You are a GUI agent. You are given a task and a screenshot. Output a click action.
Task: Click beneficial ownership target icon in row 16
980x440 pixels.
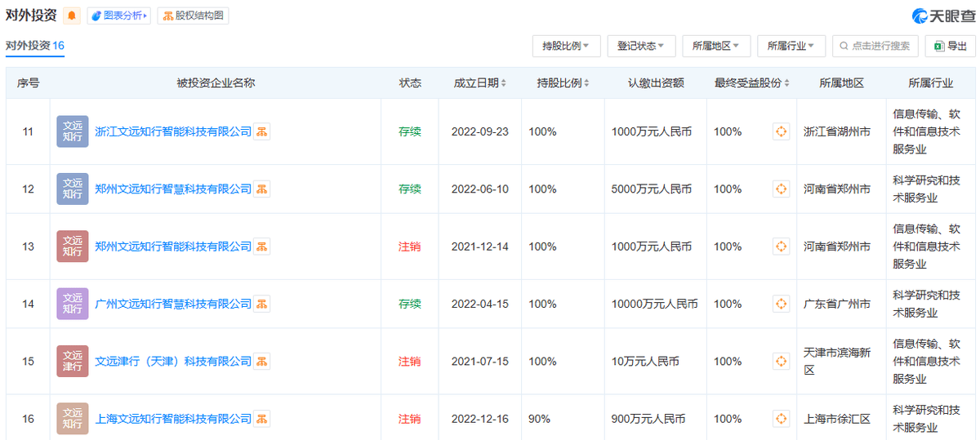[781, 419]
